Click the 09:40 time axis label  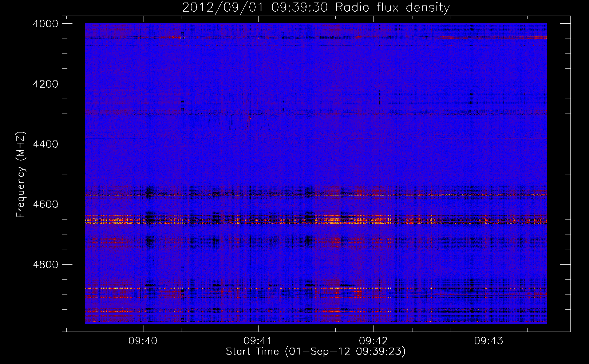pos(143,341)
